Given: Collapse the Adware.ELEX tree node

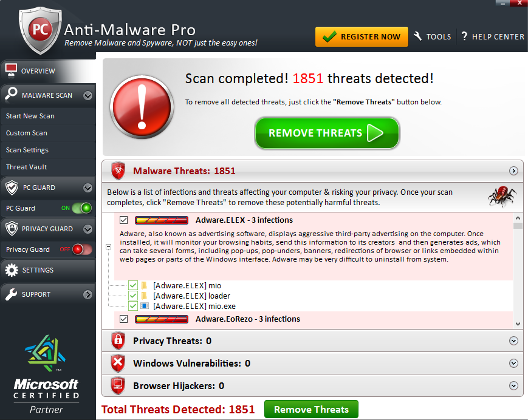Looking at the screenshot, I should [x=108, y=247].
